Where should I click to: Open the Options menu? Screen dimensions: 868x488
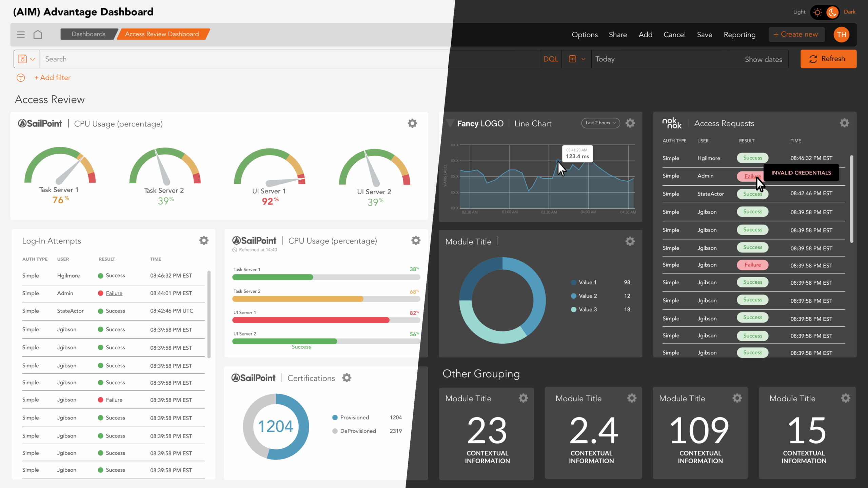coord(585,35)
